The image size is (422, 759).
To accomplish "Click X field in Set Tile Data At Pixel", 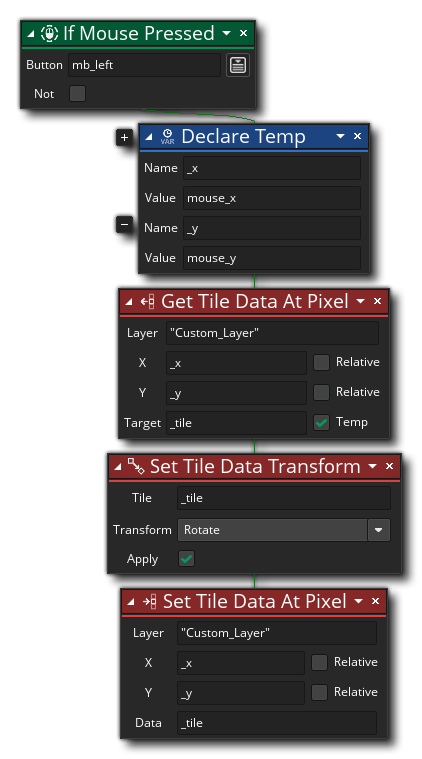I will point(241,663).
